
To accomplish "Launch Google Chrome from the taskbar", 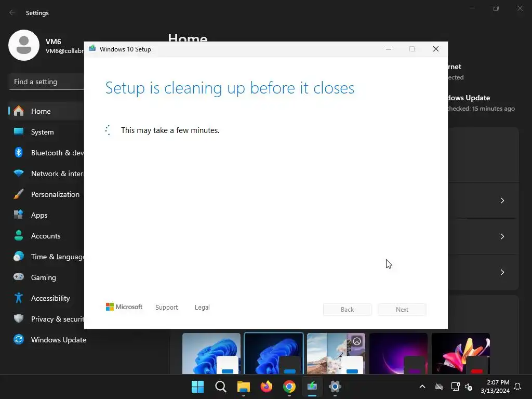I will point(289,387).
